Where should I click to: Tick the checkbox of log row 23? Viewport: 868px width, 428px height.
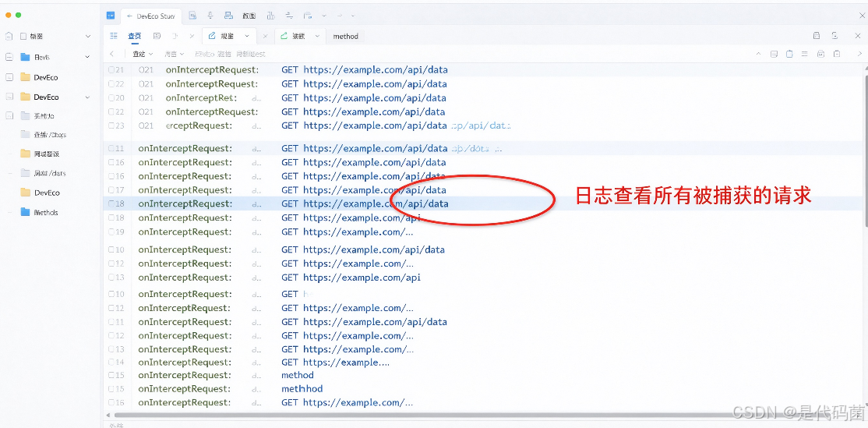tap(111, 126)
